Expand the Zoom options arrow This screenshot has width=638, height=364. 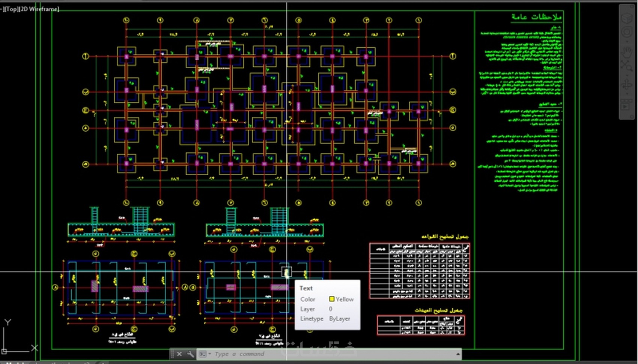(x=627, y=75)
